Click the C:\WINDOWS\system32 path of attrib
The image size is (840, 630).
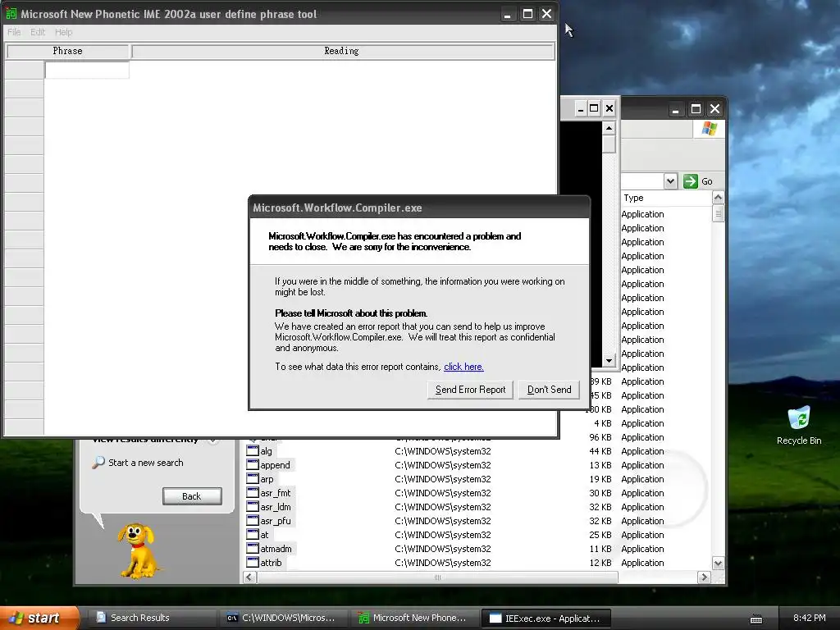442,563
